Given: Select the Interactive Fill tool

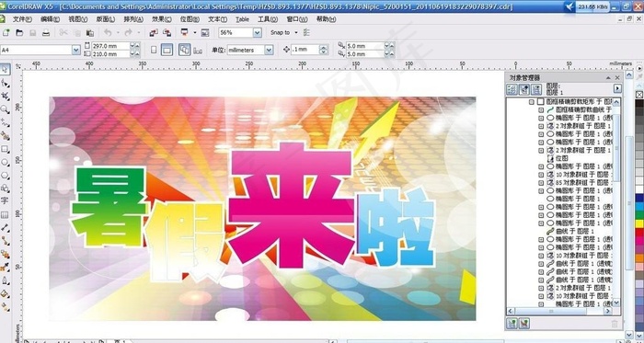Looking at the screenshot, I should (5, 306).
